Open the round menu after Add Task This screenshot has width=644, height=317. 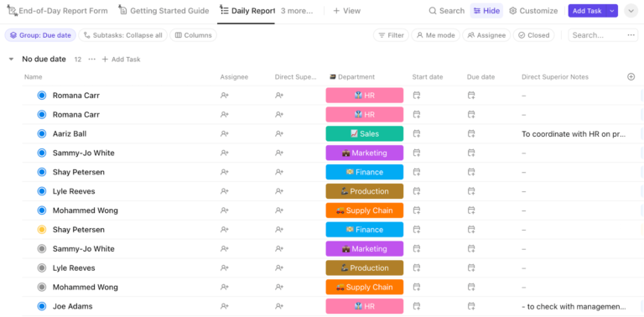(631, 11)
